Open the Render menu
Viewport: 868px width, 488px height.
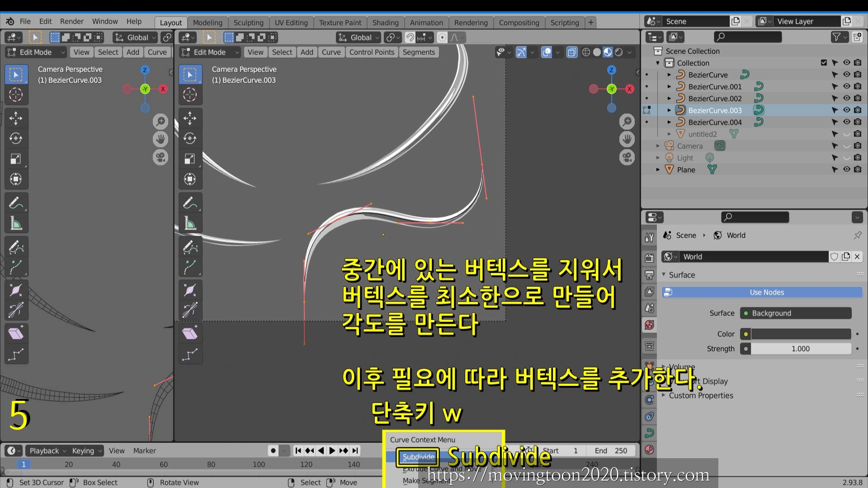(72, 21)
